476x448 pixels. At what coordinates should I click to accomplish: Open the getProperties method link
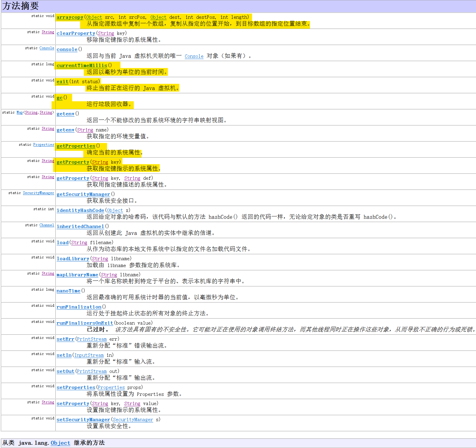(76, 146)
